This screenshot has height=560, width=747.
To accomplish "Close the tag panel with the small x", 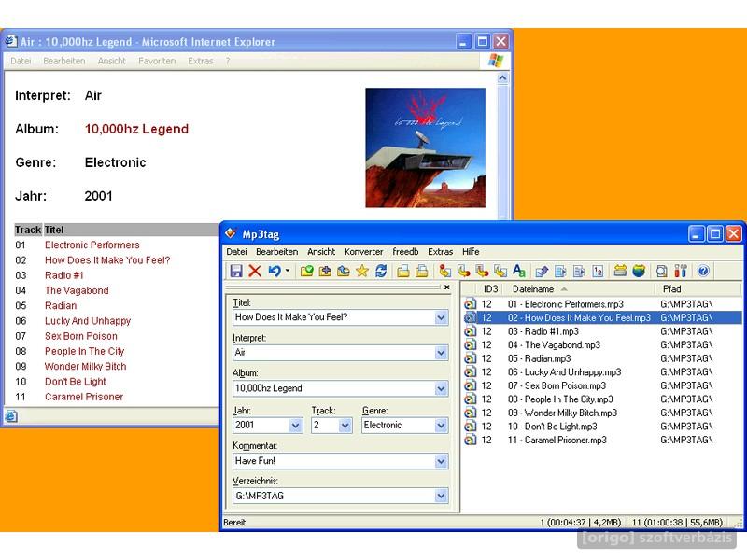I will [x=447, y=287].
